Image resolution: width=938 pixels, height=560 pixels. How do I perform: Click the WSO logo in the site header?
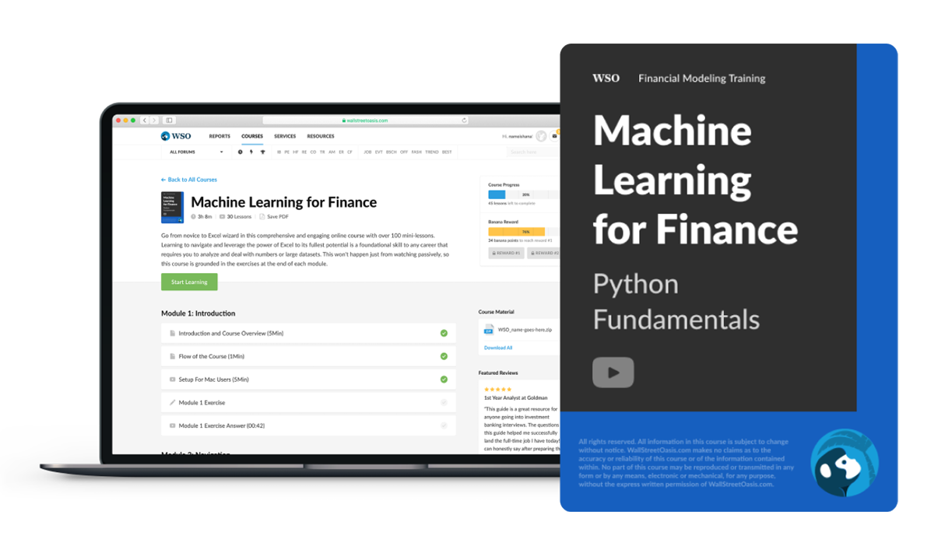tap(175, 136)
